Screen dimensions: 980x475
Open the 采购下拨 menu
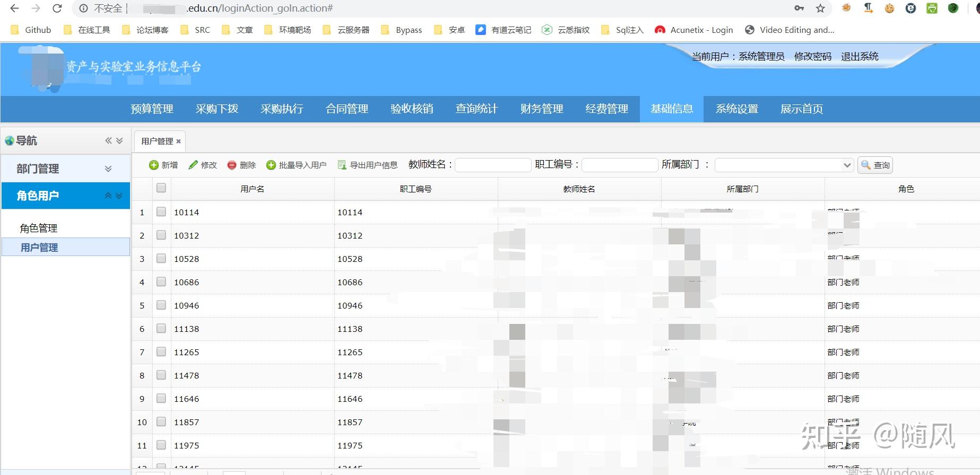point(217,109)
